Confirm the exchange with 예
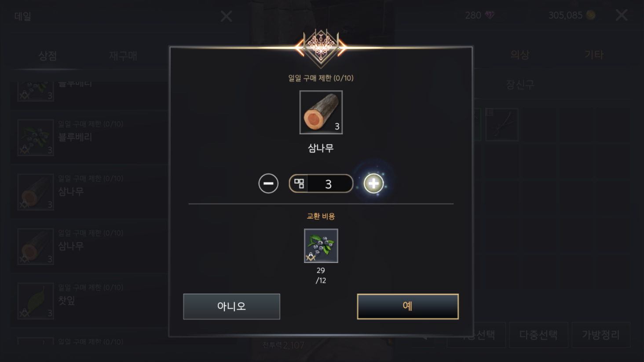The height and width of the screenshot is (362, 644). [408, 307]
